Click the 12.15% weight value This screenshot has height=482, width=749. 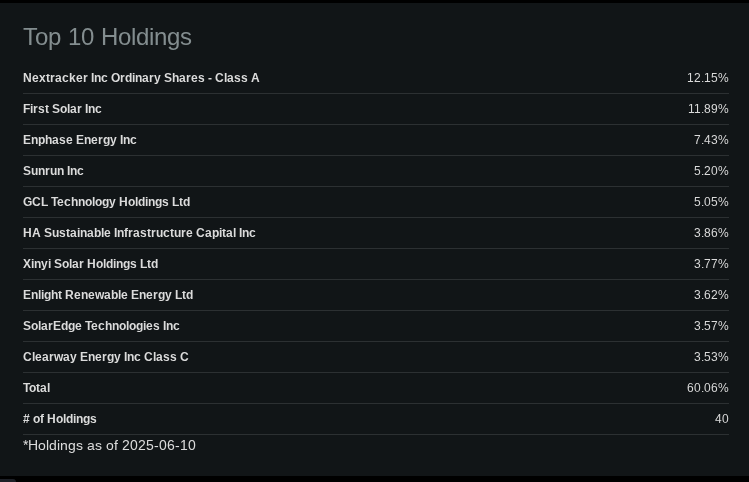(707, 78)
